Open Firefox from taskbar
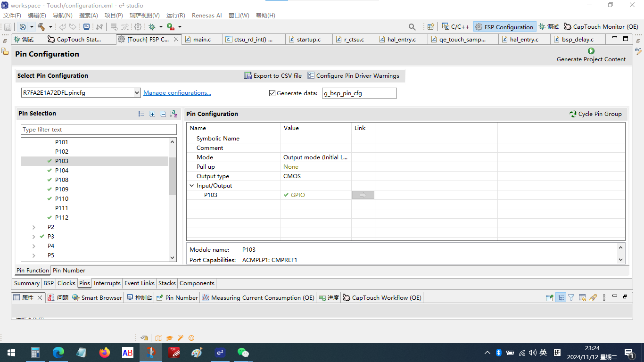This screenshot has width=644, height=362. [x=105, y=353]
